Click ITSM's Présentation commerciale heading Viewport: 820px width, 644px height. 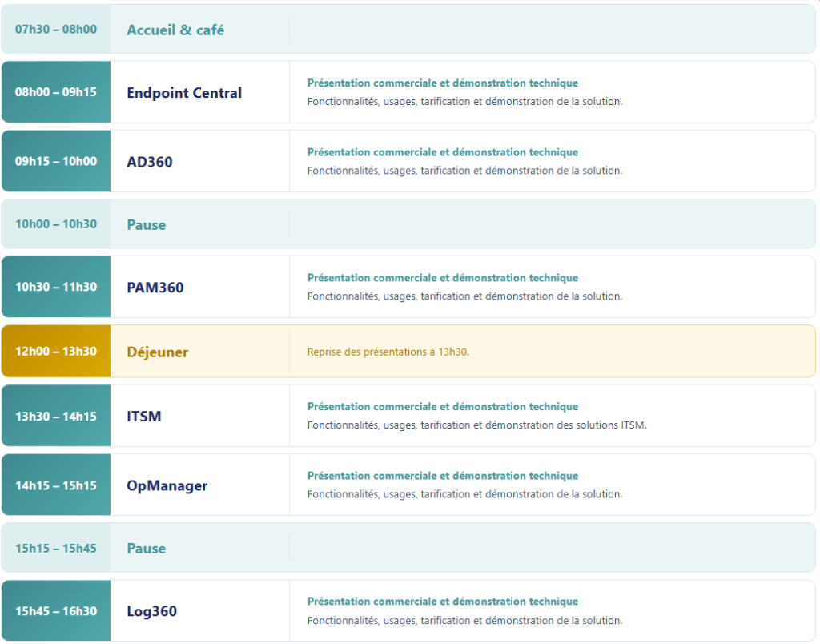[442, 406]
